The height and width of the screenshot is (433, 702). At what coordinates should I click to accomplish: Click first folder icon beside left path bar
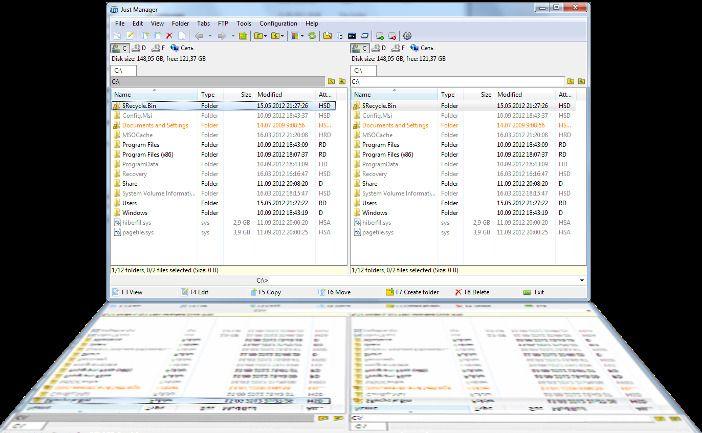point(331,81)
